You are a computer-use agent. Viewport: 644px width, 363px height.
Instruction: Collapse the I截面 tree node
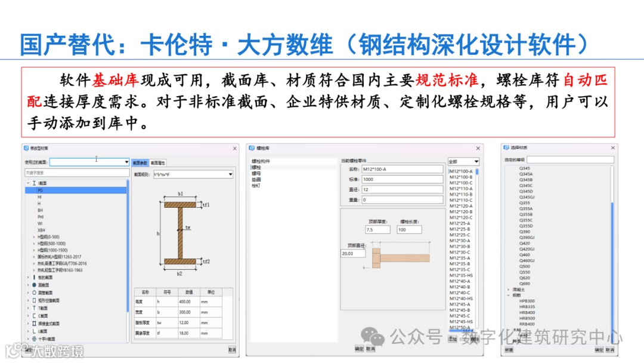click(28, 183)
